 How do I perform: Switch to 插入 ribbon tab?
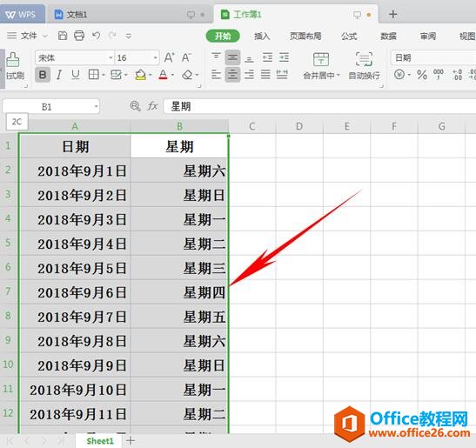pos(262,37)
